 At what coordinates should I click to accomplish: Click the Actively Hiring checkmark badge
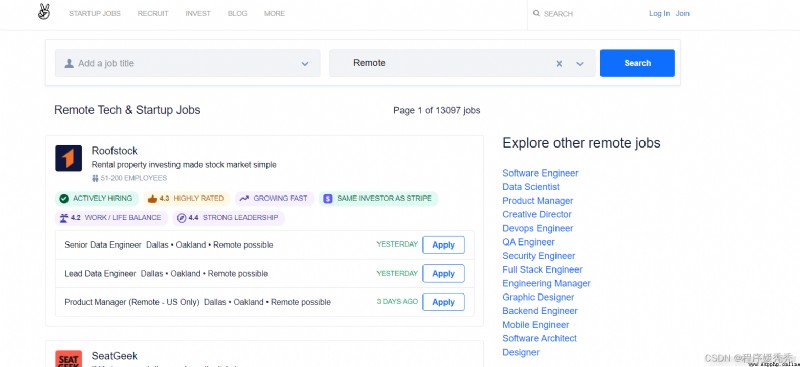96,198
